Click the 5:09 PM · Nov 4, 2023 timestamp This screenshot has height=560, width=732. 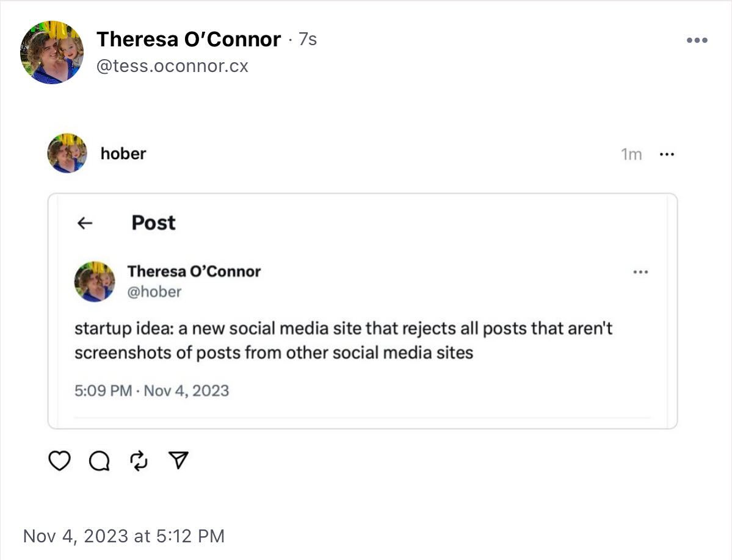coord(151,390)
